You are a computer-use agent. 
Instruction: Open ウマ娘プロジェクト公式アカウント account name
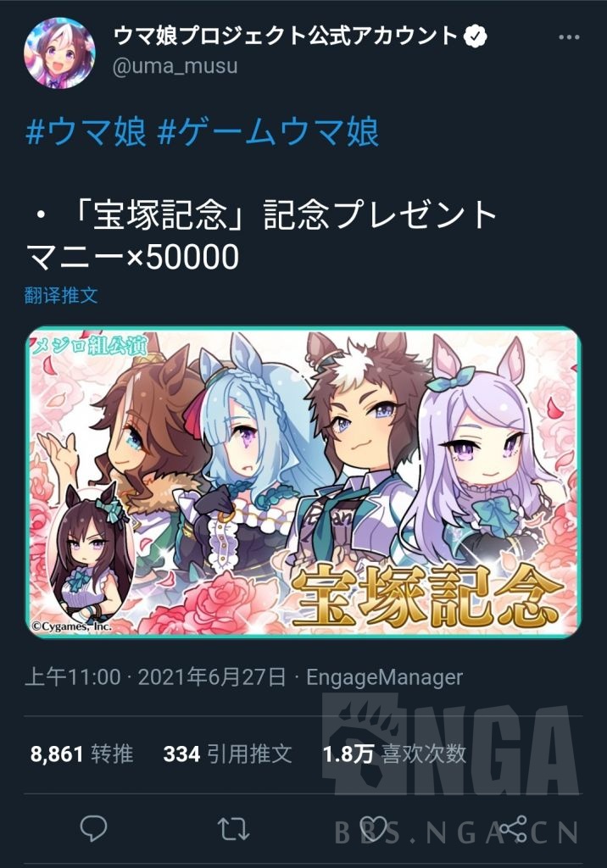click(x=285, y=36)
